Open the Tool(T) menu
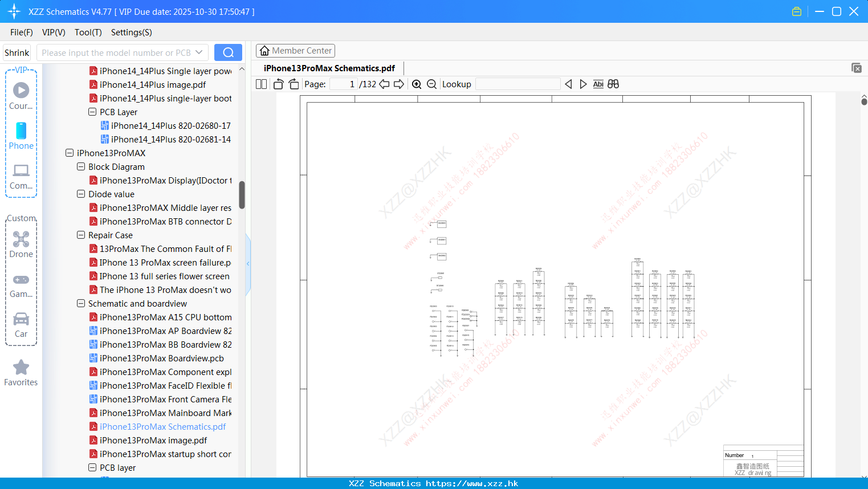868x489 pixels. click(x=88, y=32)
